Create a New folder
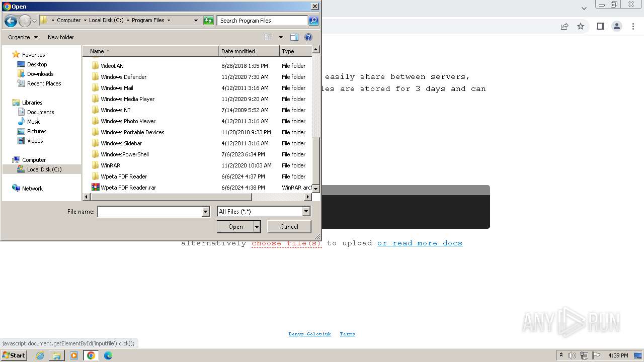The height and width of the screenshot is (362, 644). 61,37
